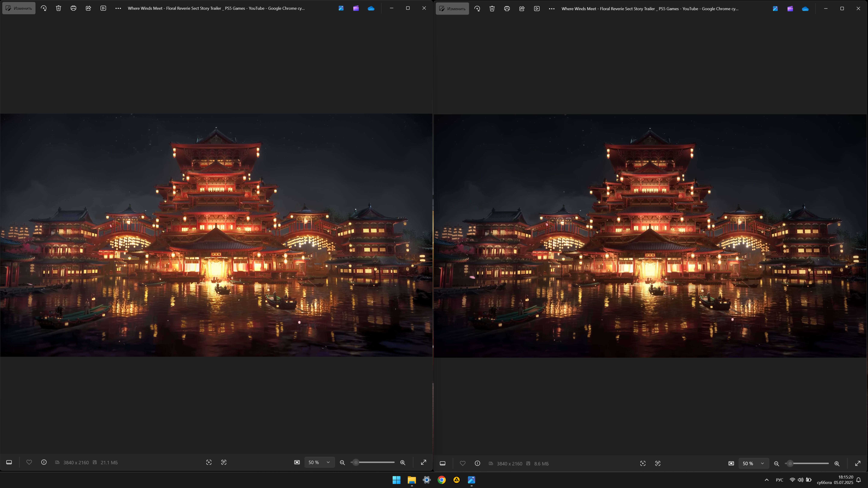Screen dimensions: 868x488
Task: Share image from right window
Action: pyautogui.click(x=522, y=9)
